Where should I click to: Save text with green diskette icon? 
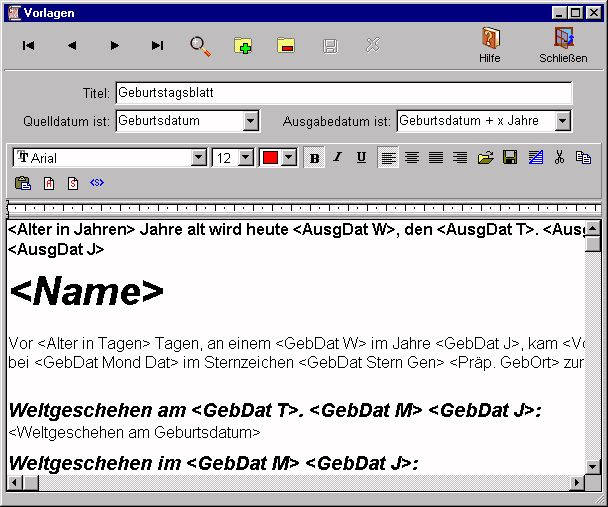[510, 157]
